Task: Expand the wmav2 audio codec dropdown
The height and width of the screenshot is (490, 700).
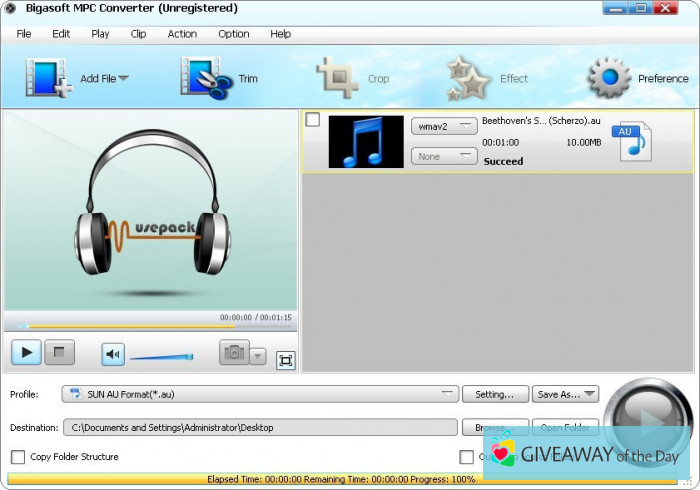Action: 444,126
